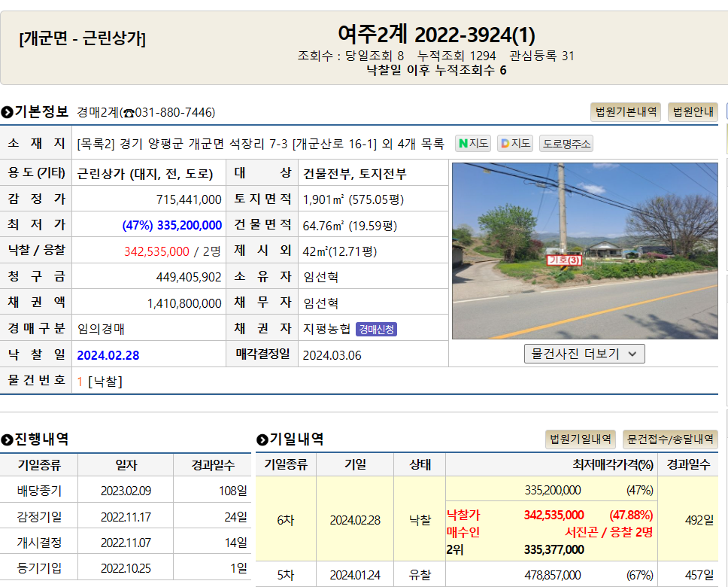The image size is (728, 587).
Task: Click 배당종기 date 2023.02.09
Action: [x=126, y=491]
